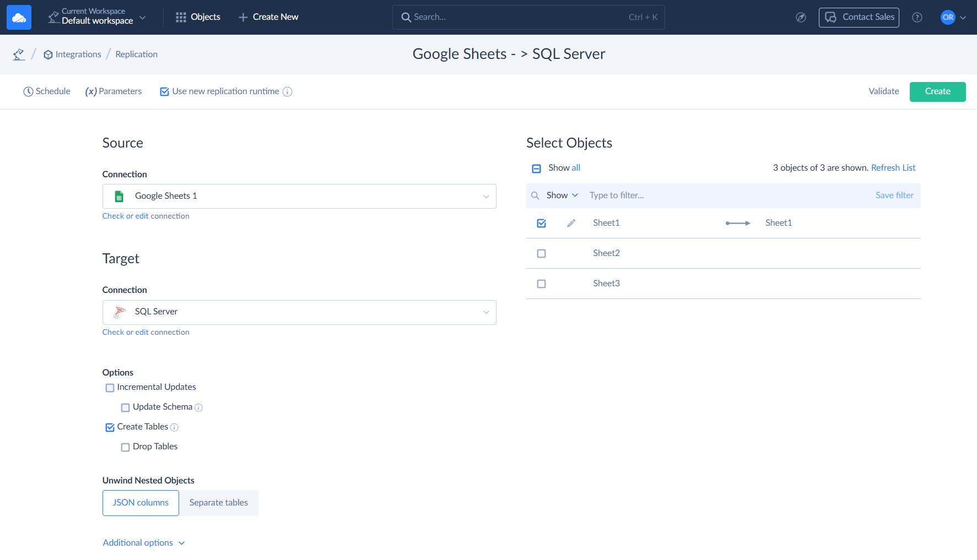This screenshot has height=560, width=977.
Task: Click the top Search box
Action: coord(528,17)
